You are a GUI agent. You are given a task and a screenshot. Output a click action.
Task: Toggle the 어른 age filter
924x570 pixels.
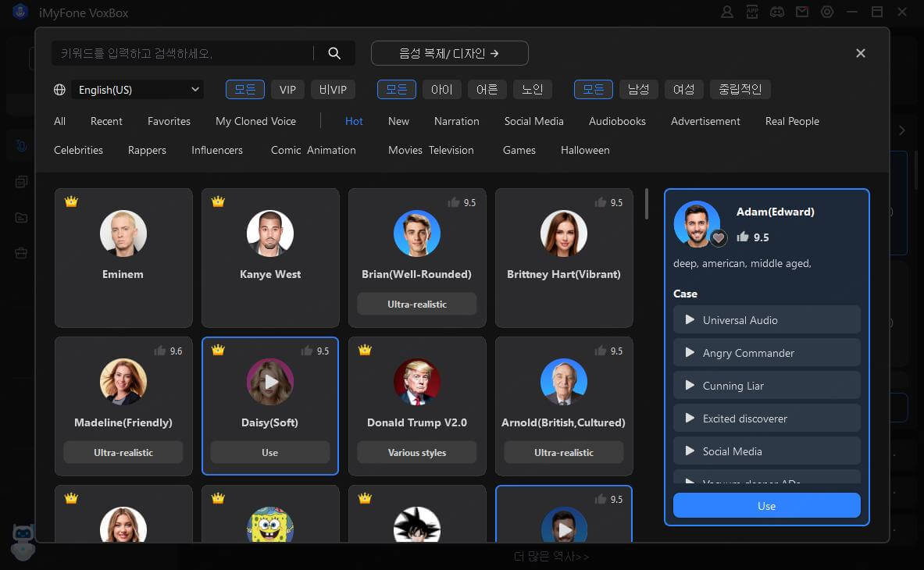coord(487,90)
